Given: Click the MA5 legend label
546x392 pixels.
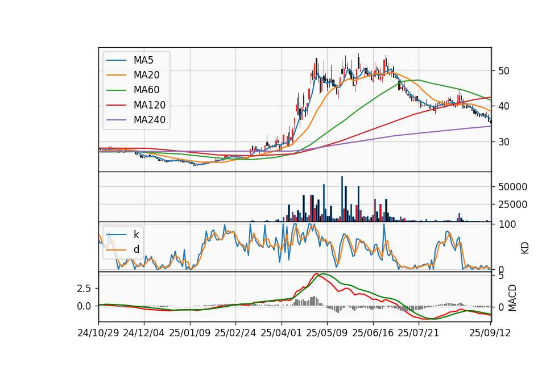Looking at the screenshot, I should coord(143,60).
